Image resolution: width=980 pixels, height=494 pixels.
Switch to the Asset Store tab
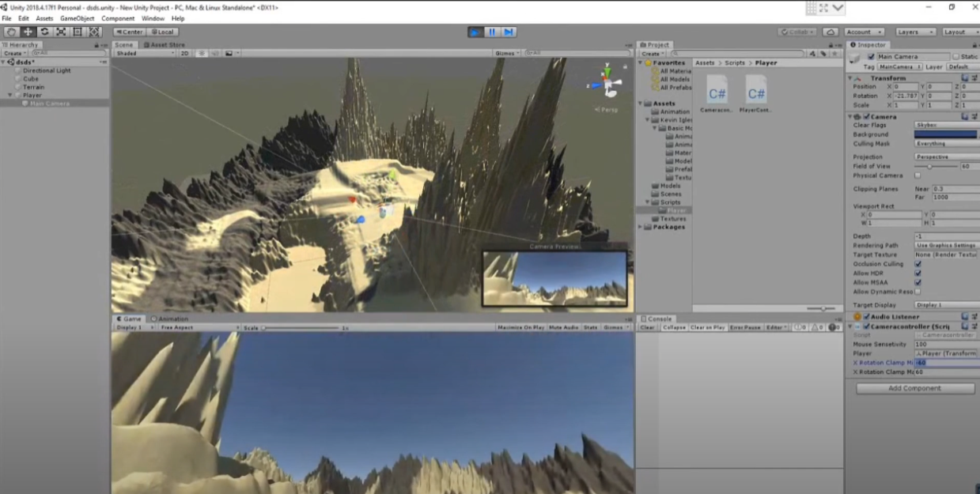(164, 45)
